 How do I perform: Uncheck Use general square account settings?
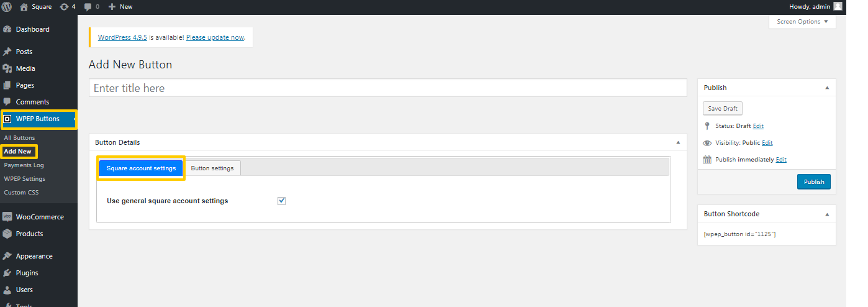(x=281, y=201)
